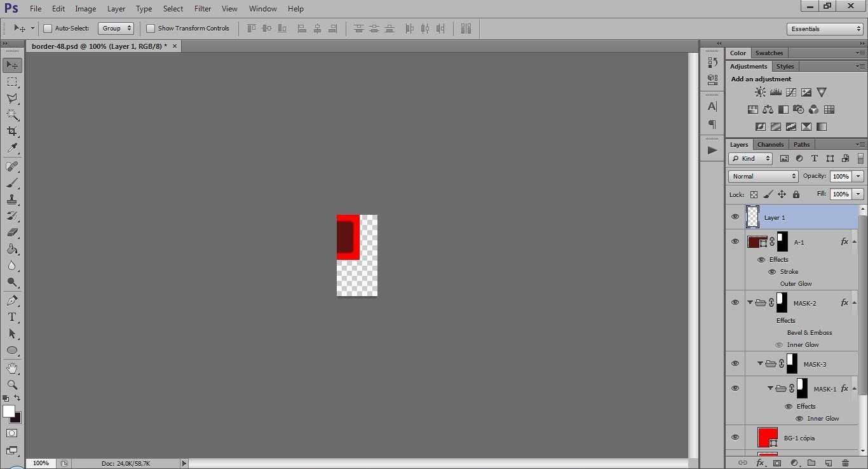Select the Hand tool
This screenshot has height=469, width=868.
tap(12, 369)
